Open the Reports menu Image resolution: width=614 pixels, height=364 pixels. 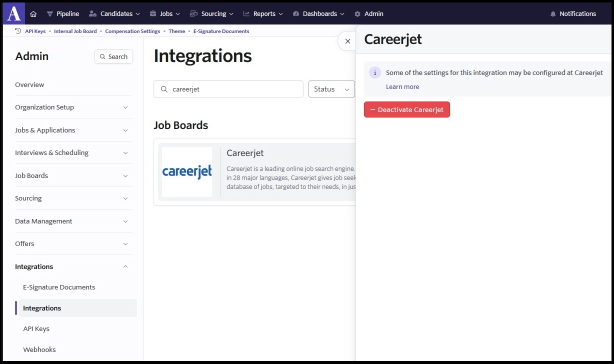[263, 14]
